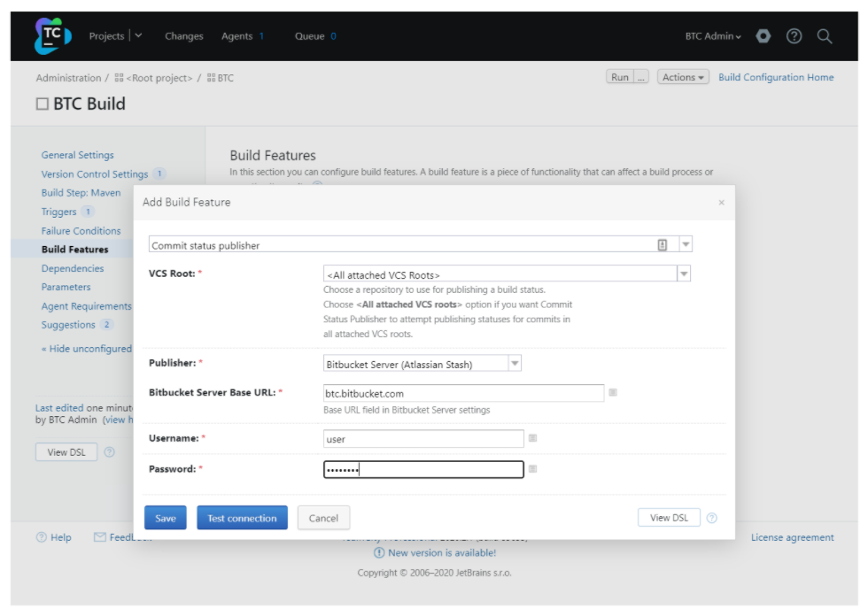Click the build feature description icon in type selector
868x609 pixels.
pyautogui.click(x=663, y=244)
